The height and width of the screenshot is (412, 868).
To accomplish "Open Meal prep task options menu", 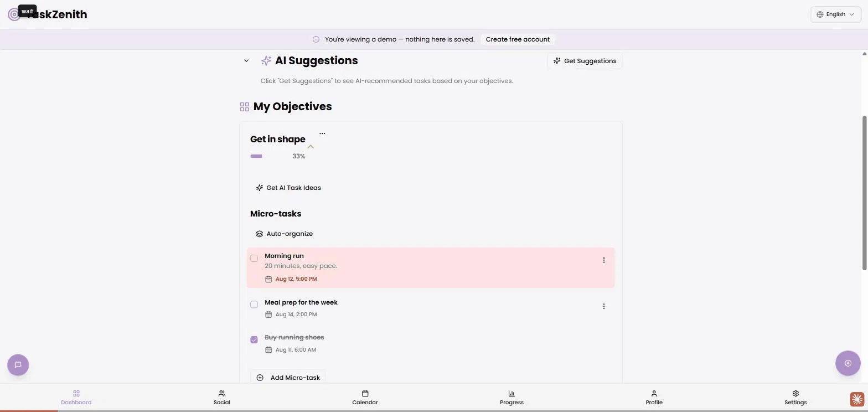I will pos(603,306).
